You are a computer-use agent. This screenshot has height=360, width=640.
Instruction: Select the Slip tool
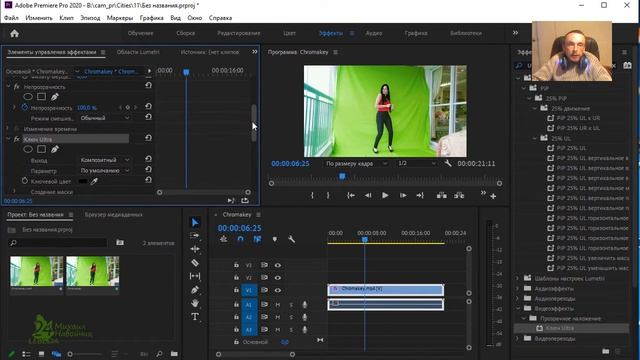point(195,276)
